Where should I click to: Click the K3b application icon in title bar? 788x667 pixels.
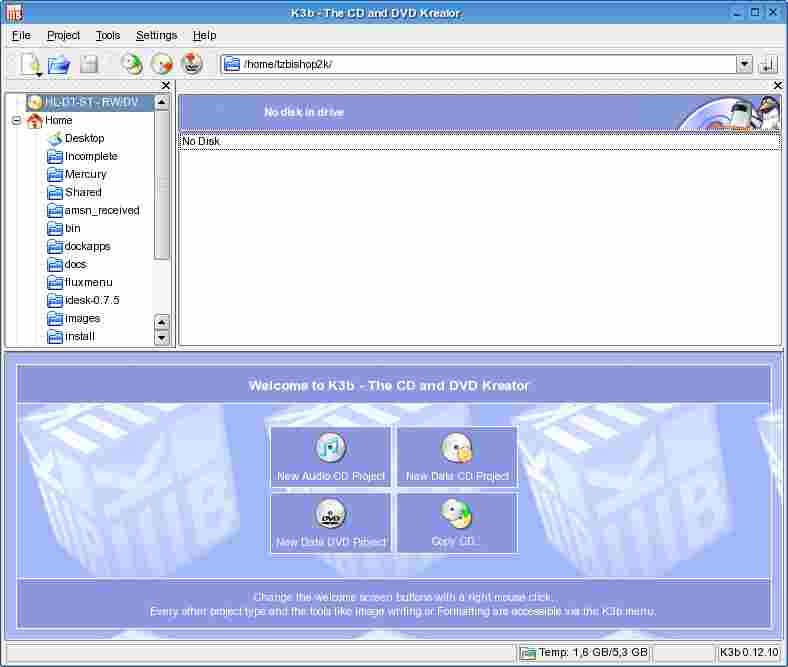pyautogui.click(x=14, y=13)
